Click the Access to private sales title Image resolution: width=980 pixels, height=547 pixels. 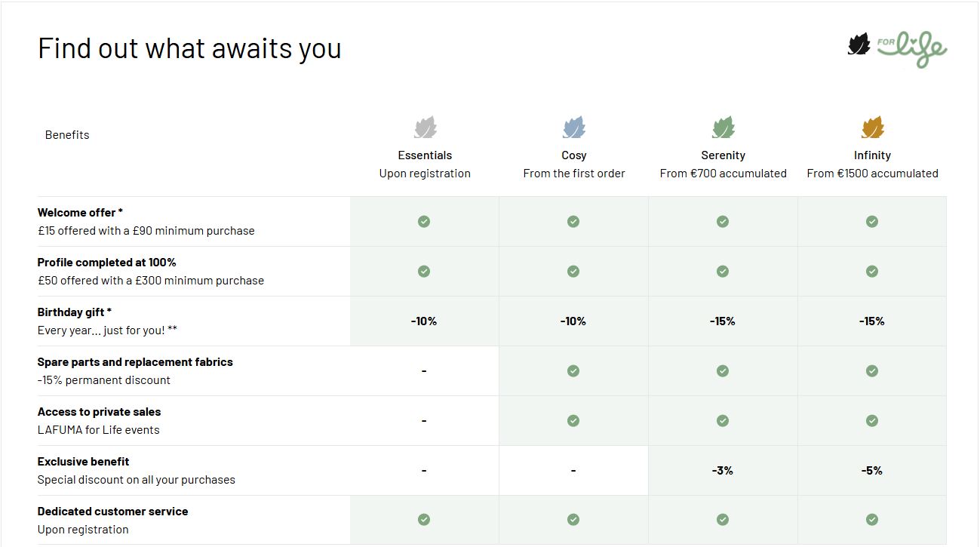(x=99, y=412)
